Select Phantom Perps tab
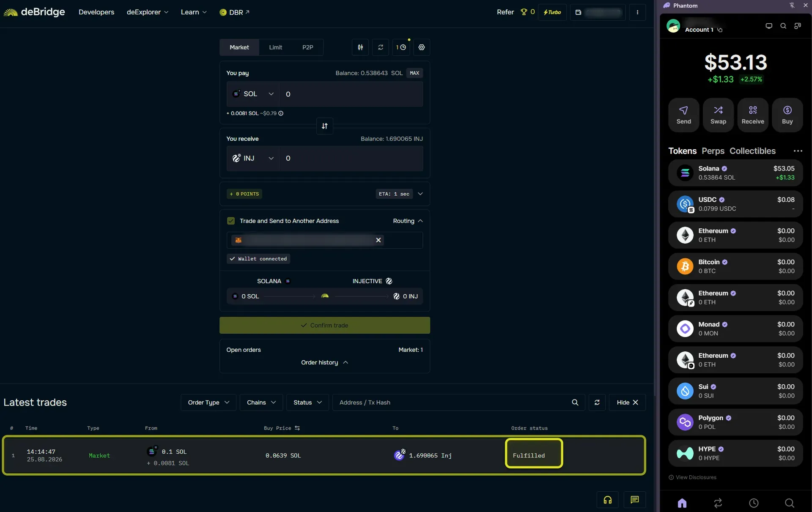This screenshot has height=512, width=812. 713,151
